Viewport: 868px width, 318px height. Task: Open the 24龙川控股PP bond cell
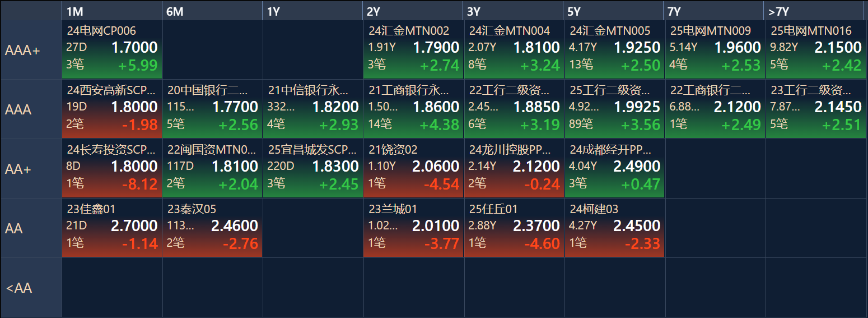(x=514, y=169)
